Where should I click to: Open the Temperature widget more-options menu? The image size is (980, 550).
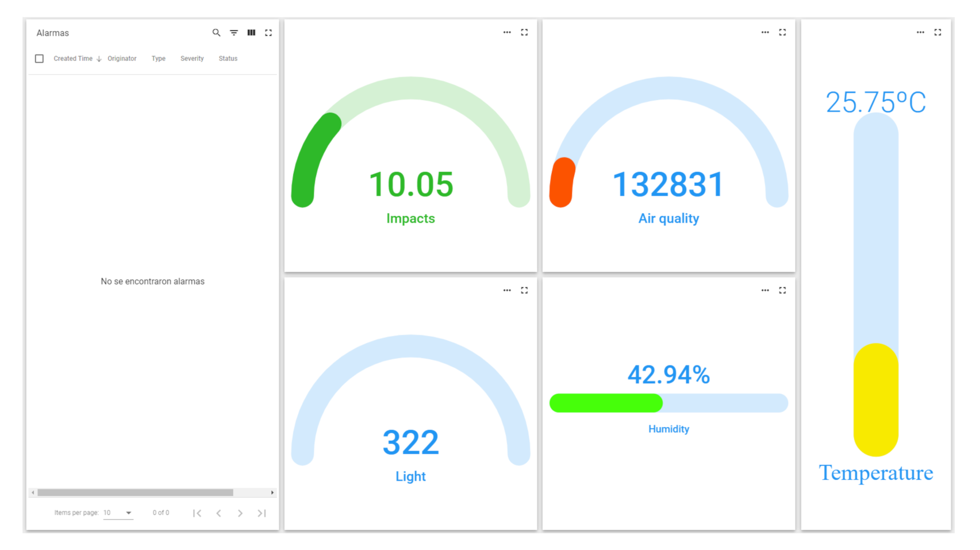tap(920, 32)
